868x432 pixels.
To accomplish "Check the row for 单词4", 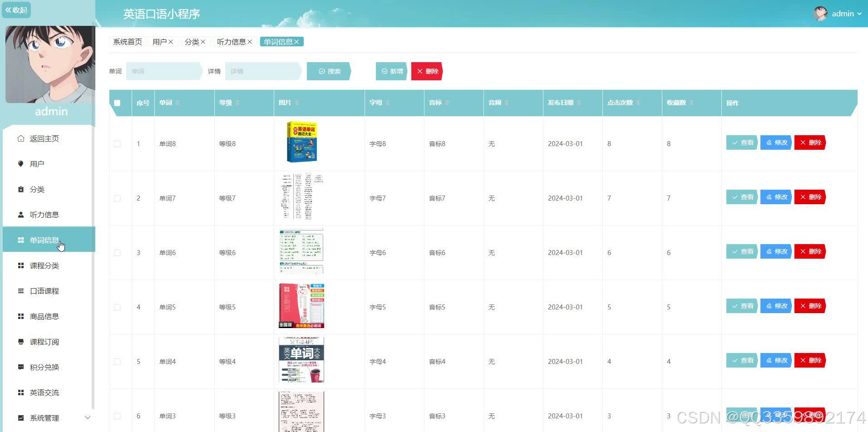I will click(x=117, y=362).
